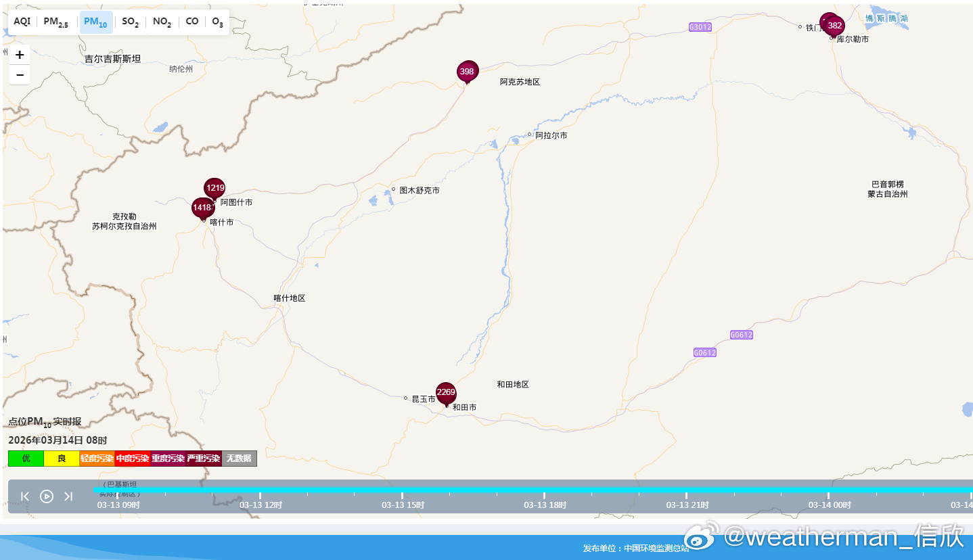Click the cyan timeline progress bar

click(533, 490)
